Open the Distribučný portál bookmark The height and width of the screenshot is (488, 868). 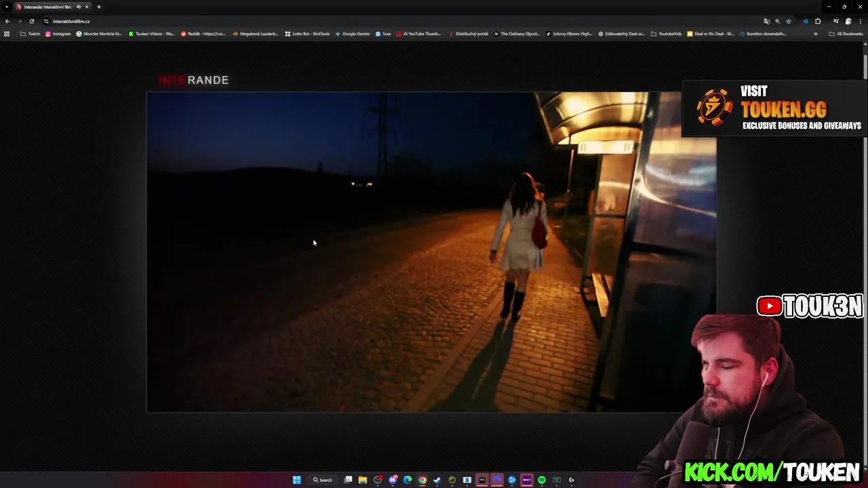(468, 33)
